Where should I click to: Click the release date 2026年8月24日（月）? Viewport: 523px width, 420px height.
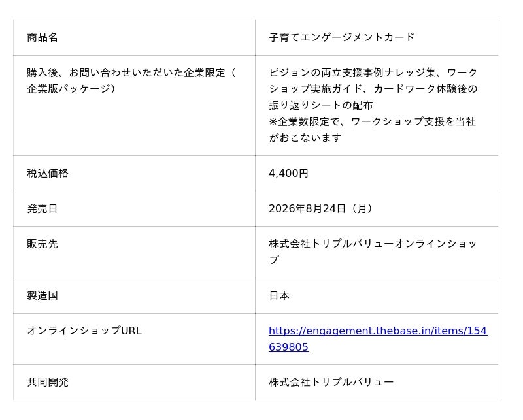[x=321, y=208]
